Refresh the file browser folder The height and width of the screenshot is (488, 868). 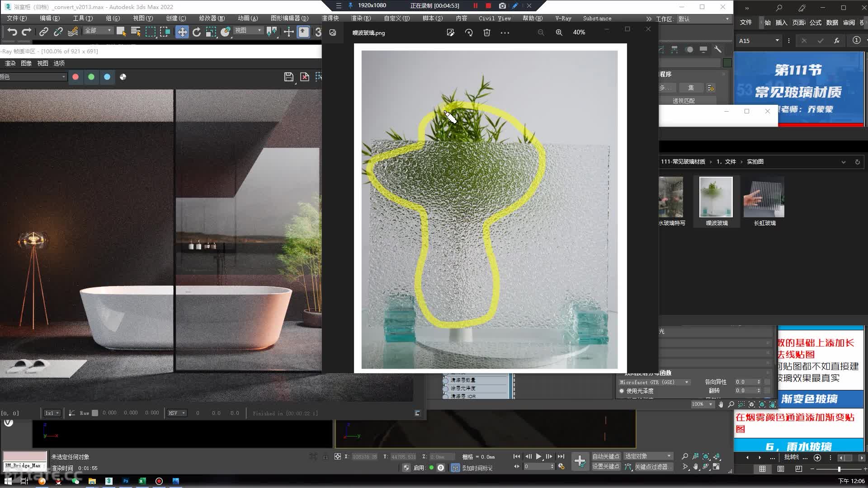click(x=857, y=162)
